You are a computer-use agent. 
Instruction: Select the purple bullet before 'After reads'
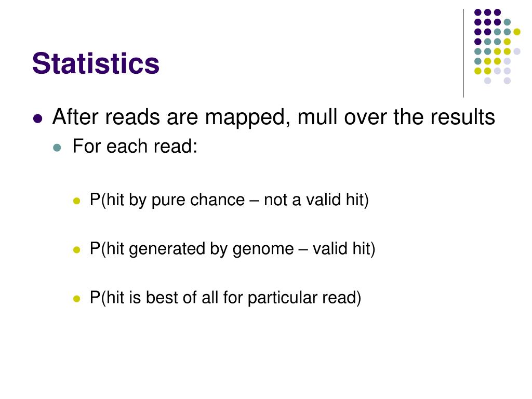click(37, 119)
